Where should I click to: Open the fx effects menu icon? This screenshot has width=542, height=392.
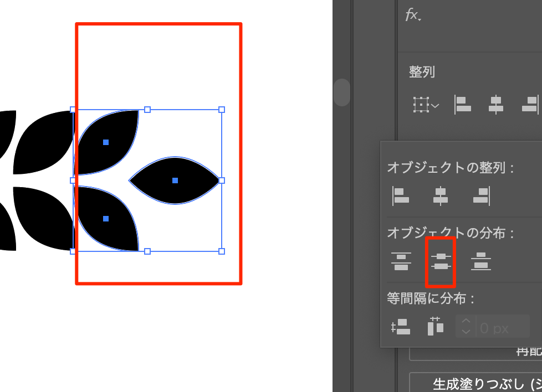coord(413,16)
